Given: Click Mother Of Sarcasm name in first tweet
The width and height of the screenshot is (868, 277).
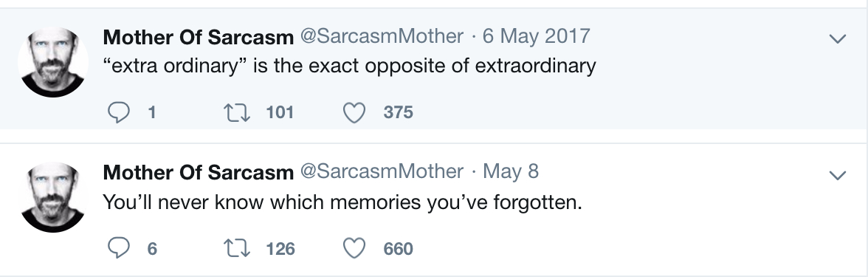Looking at the screenshot, I should [x=198, y=37].
